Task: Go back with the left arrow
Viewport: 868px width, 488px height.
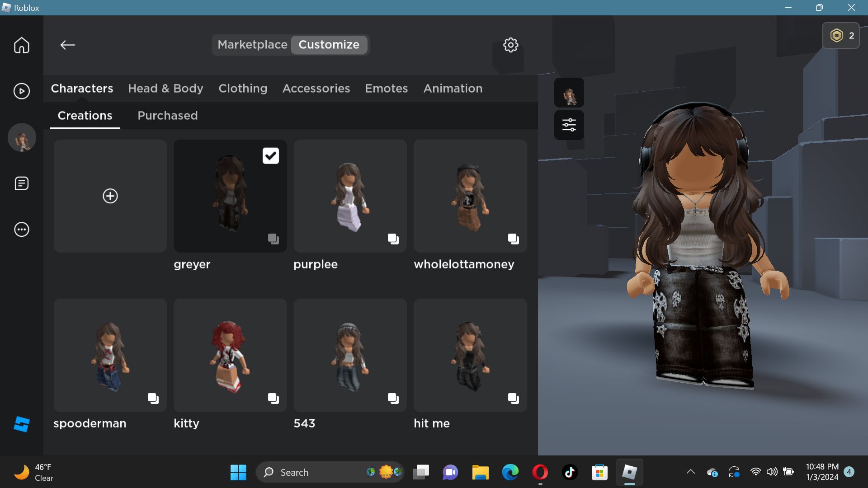Action: click(x=68, y=45)
